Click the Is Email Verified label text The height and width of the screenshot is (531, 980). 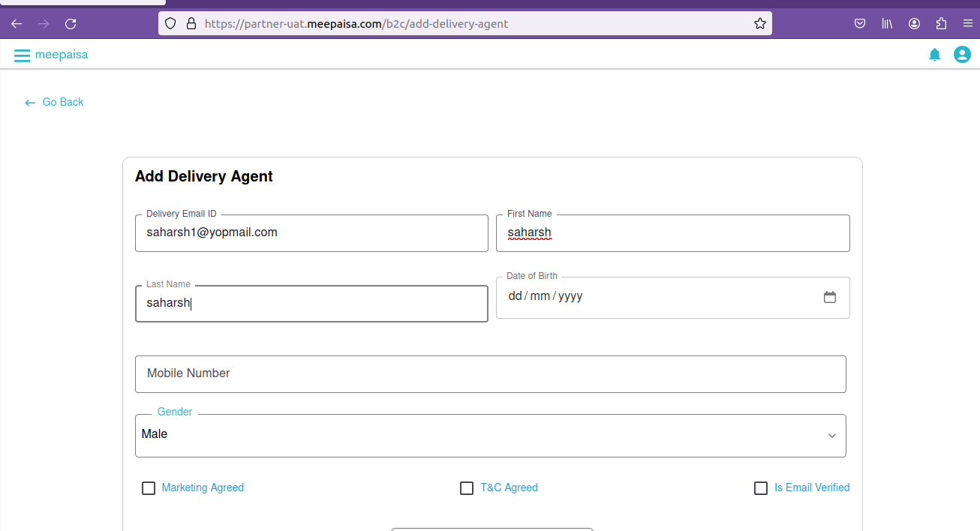pyautogui.click(x=812, y=487)
